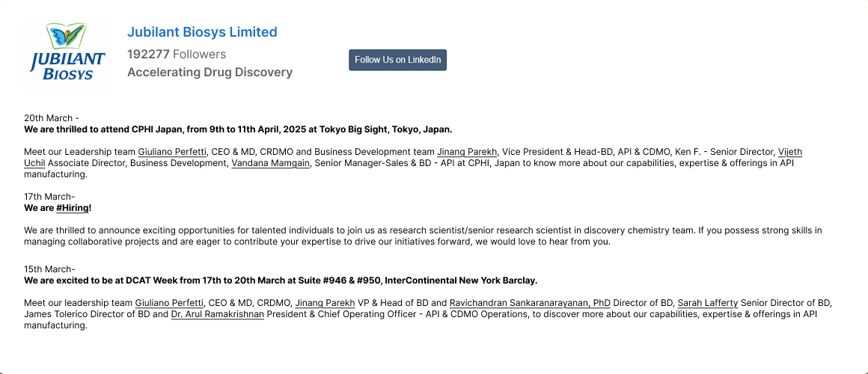Click the 192277 Followers count

coord(177,54)
